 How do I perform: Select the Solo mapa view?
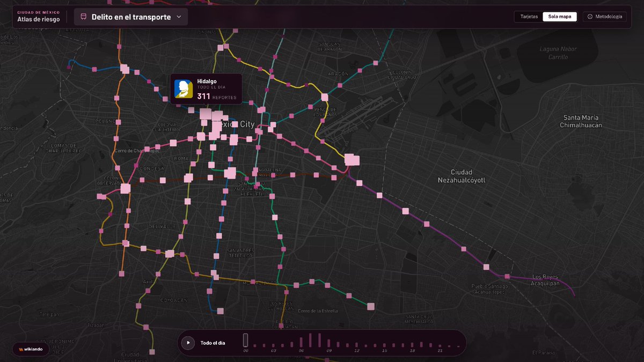pos(559,17)
